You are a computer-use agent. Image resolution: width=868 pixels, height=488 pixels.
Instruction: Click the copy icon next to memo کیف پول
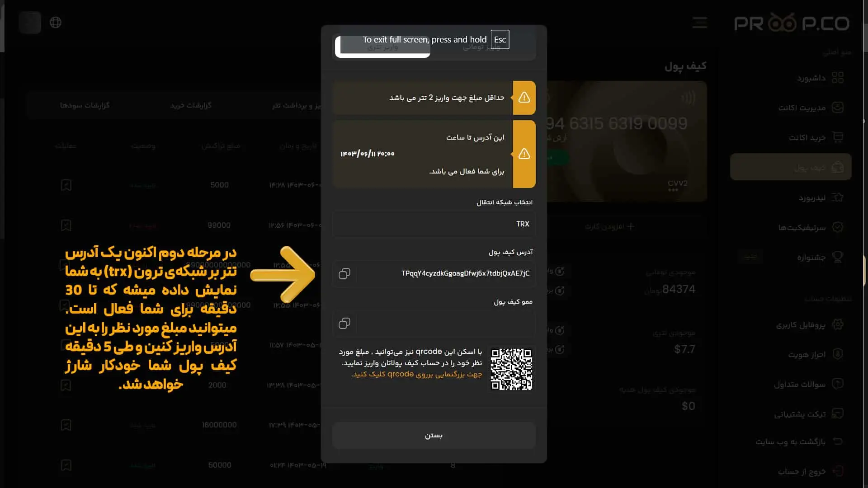tap(344, 323)
